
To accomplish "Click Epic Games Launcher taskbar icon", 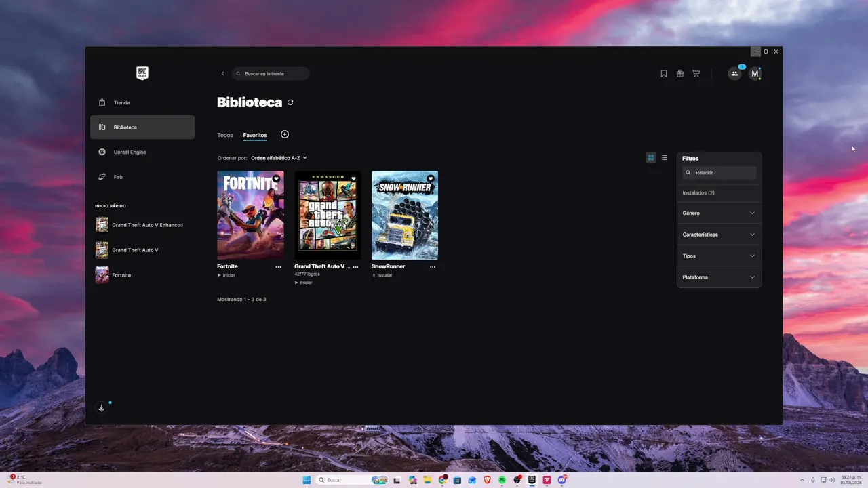I will tap(532, 480).
